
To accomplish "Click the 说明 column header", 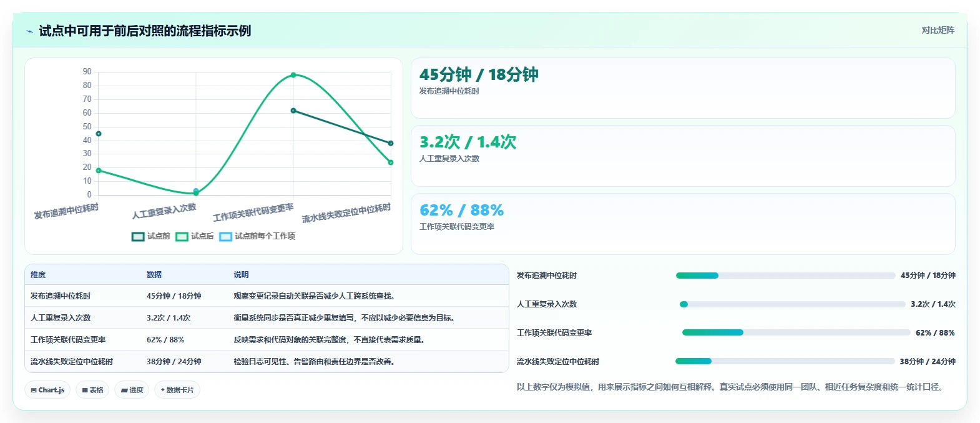I will point(241,275).
